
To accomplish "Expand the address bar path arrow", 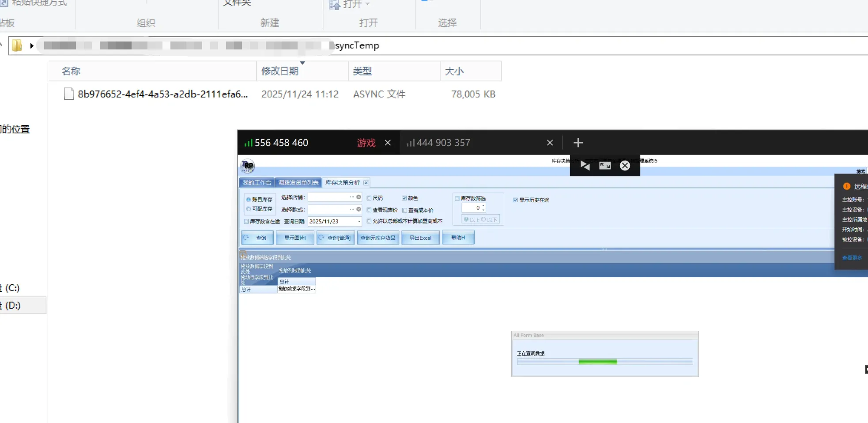I will pos(32,45).
